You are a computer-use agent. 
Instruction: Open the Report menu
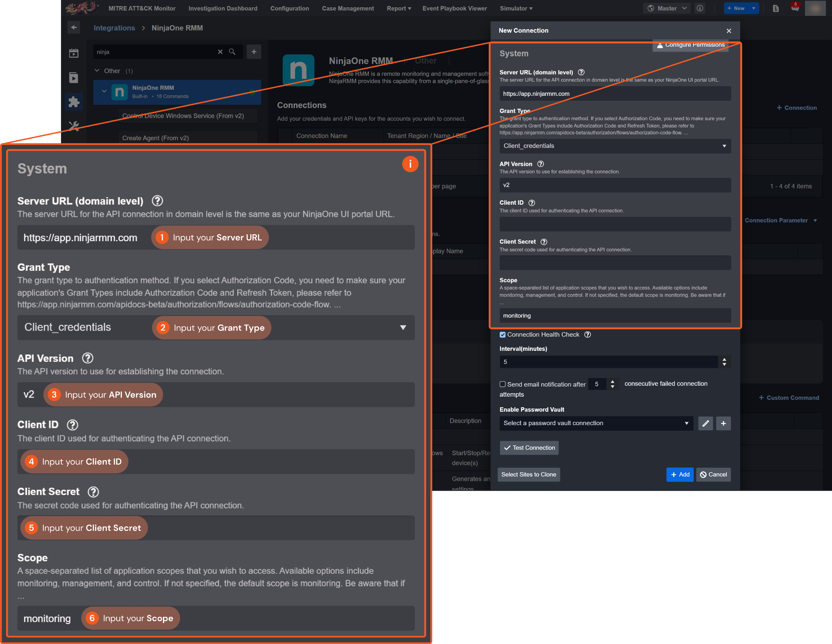399,9
